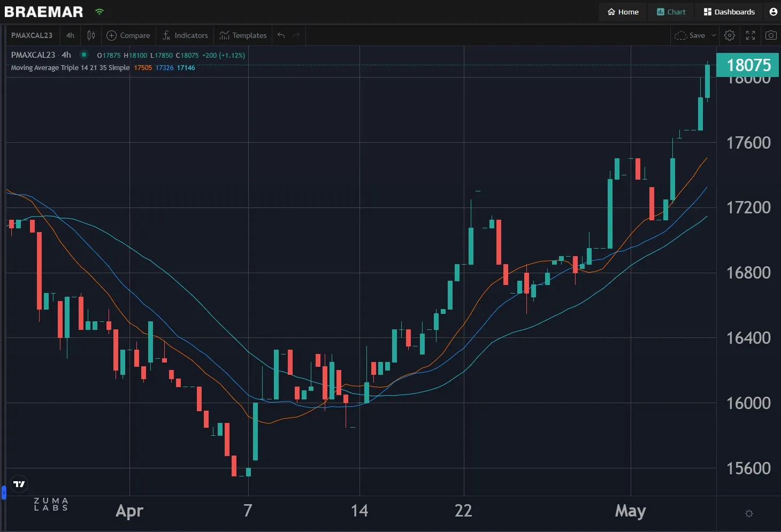Image resolution: width=781 pixels, height=532 pixels.
Task: Open the Indicators dialog
Action: [x=185, y=35]
